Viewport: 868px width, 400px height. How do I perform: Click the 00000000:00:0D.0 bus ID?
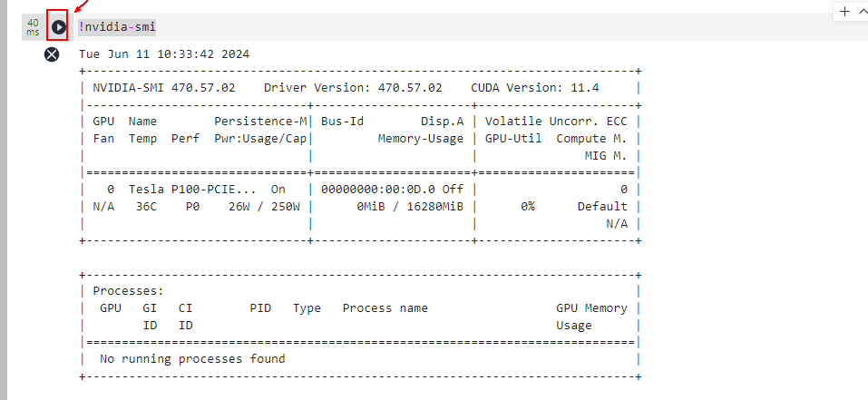pos(378,189)
